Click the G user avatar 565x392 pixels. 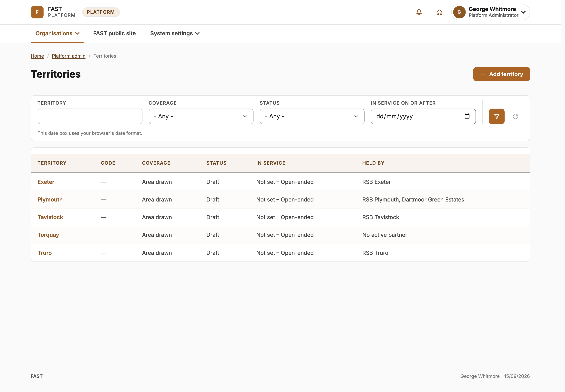pyautogui.click(x=459, y=12)
